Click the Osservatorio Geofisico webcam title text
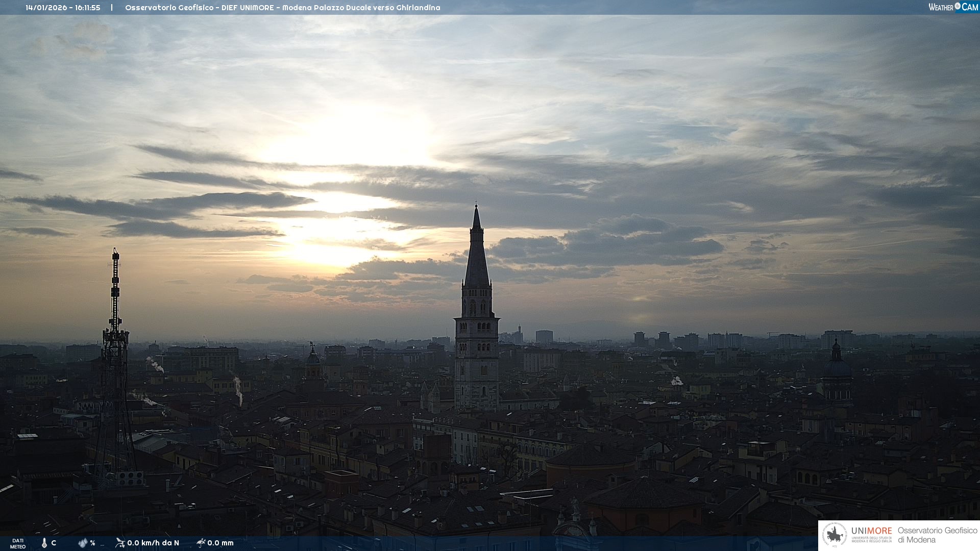980x551 pixels. pyautogui.click(x=282, y=8)
